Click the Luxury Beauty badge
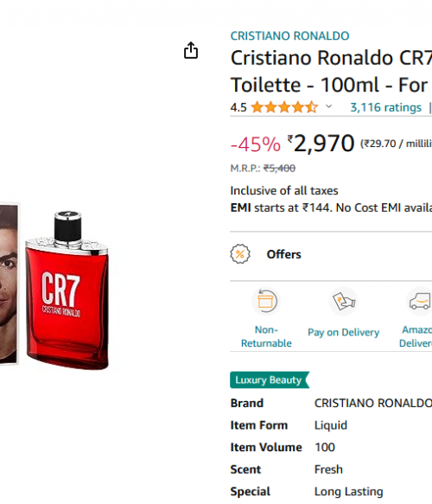 [x=270, y=380]
